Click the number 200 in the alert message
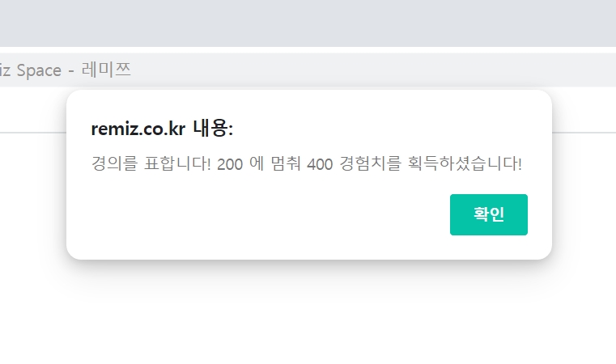The height and width of the screenshot is (364, 616). tap(230, 164)
